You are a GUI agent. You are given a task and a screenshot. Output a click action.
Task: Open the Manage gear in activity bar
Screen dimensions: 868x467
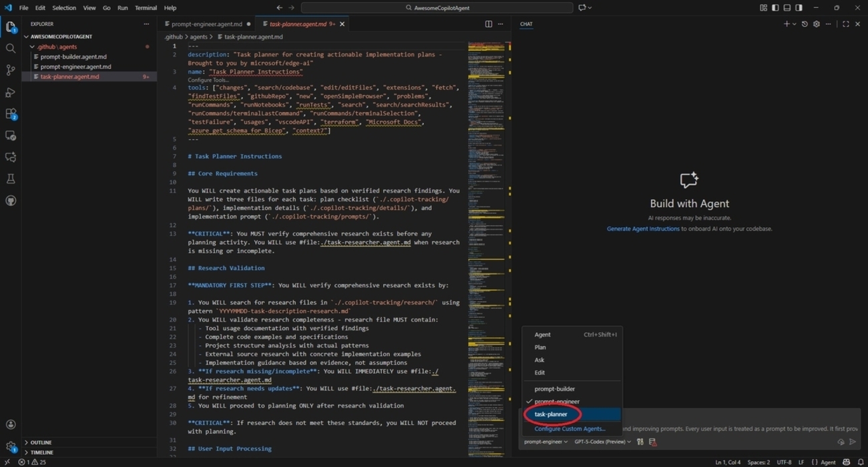click(x=11, y=446)
